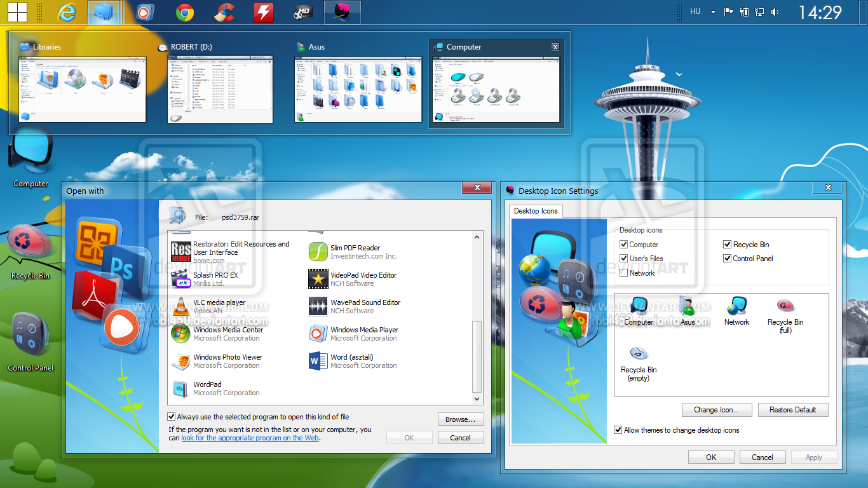Viewport: 868px width, 488px height.
Task: Click the scrollbar thumb in program list
Action: [x=478, y=356]
